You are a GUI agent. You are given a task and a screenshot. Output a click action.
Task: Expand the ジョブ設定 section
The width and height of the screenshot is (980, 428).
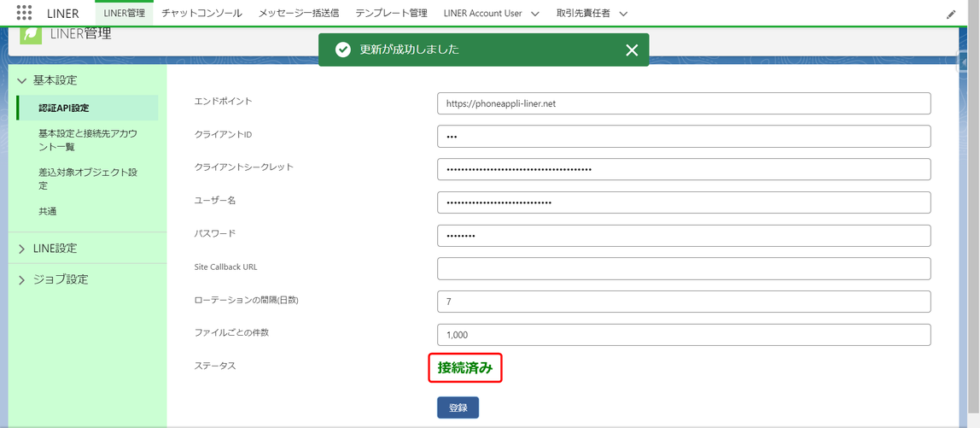pos(22,280)
